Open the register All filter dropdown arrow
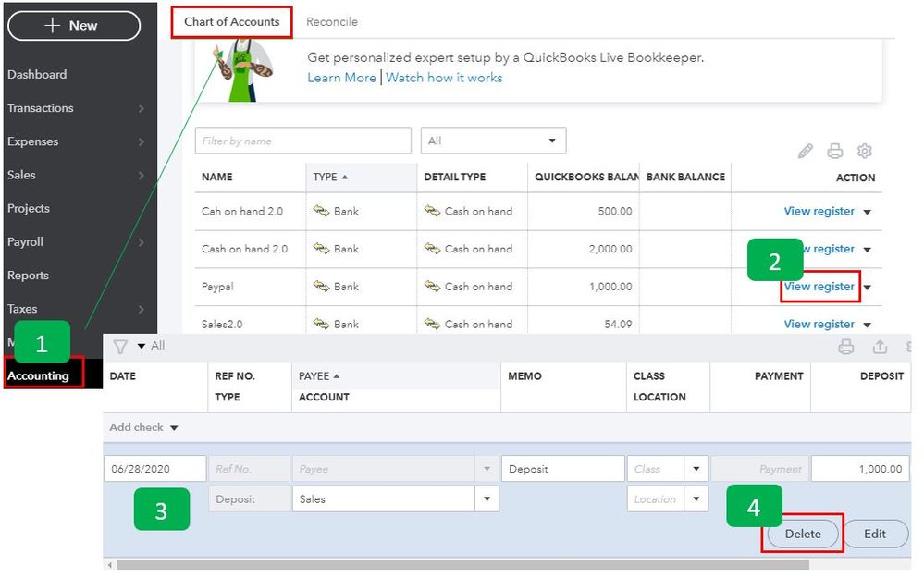The width and height of the screenshot is (924, 578). 142,347
